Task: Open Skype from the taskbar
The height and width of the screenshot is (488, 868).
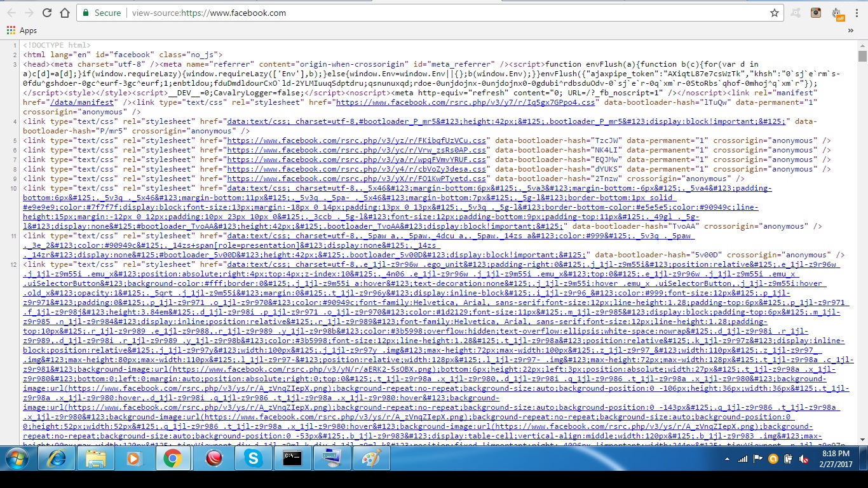Action: 253,458
